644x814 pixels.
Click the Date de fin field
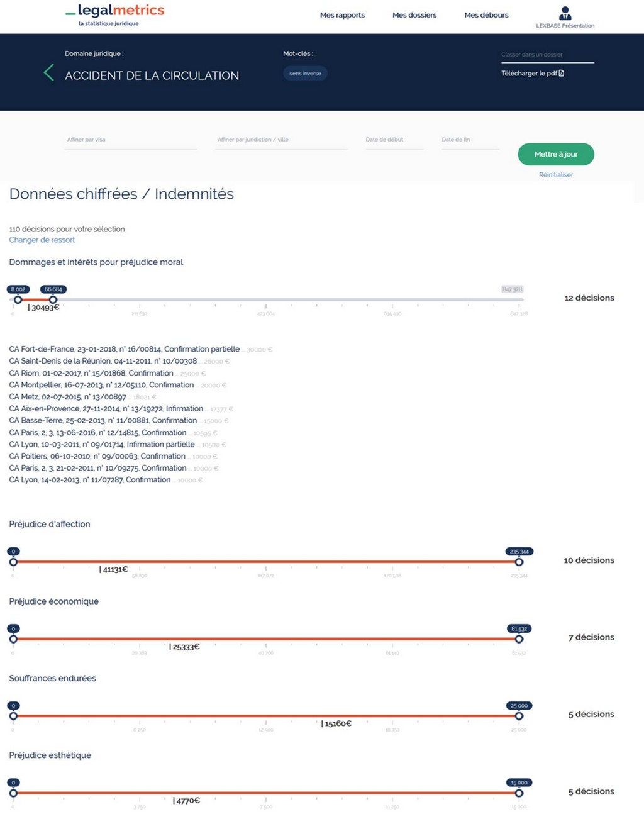470,140
